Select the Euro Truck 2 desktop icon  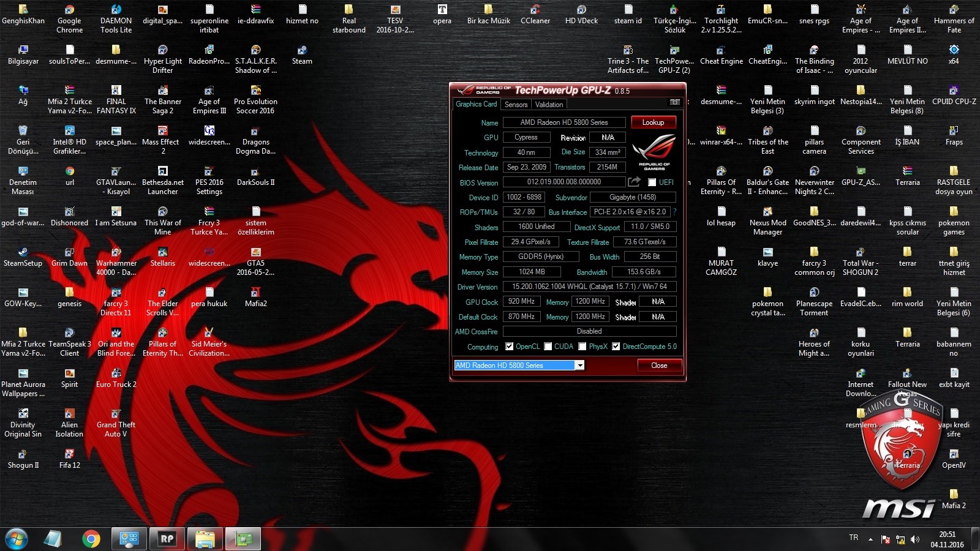[x=116, y=378]
